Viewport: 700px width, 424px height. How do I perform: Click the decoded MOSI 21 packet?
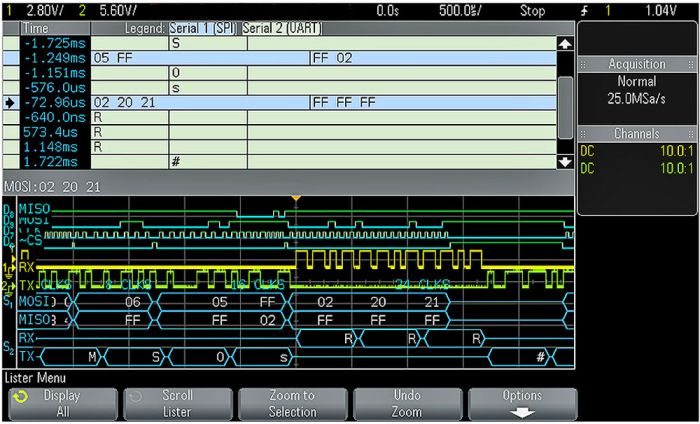click(x=431, y=302)
